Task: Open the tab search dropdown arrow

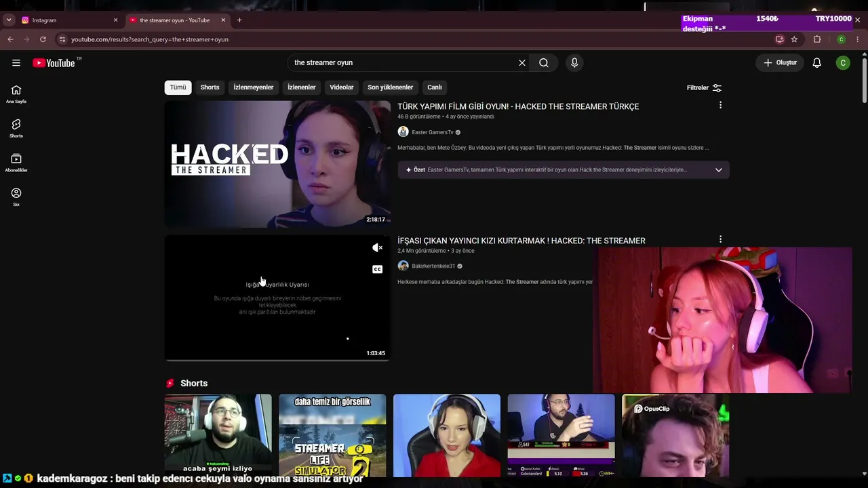Action: coord(9,20)
